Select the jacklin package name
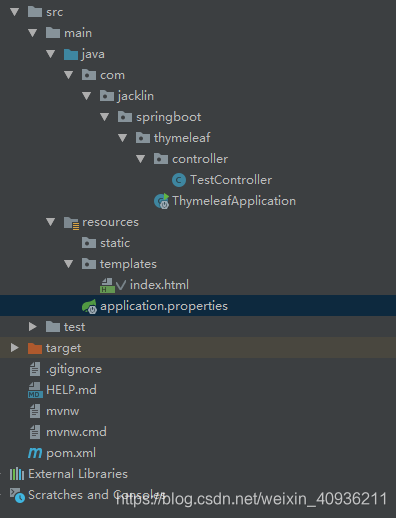Image resolution: width=396 pixels, height=518 pixels. tap(136, 96)
